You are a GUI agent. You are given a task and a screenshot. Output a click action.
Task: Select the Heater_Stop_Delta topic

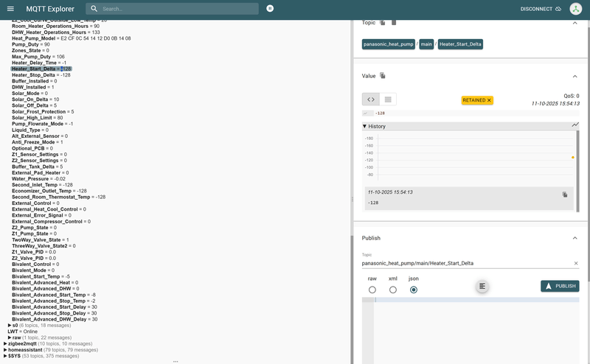click(41, 75)
